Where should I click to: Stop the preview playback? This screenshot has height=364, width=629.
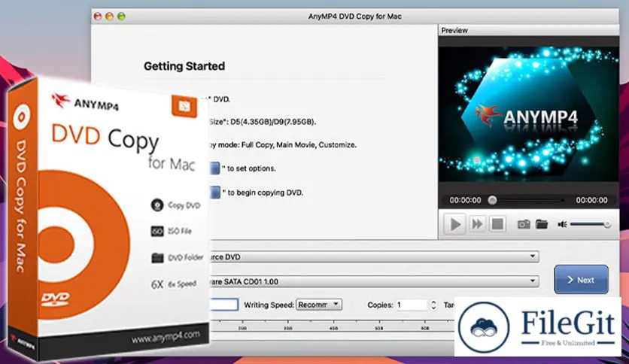point(497,224)
